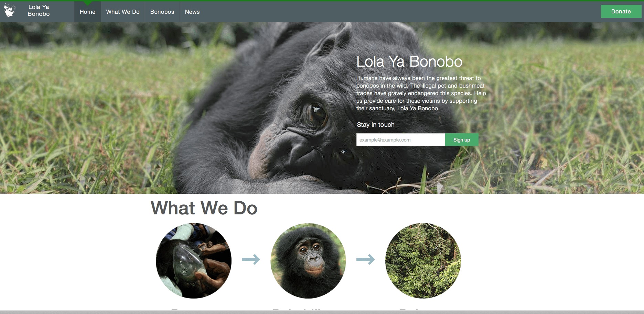Click the email address input field
This screenshot has width=644, height=314.
pyautogui.click(x=400, y=140)
